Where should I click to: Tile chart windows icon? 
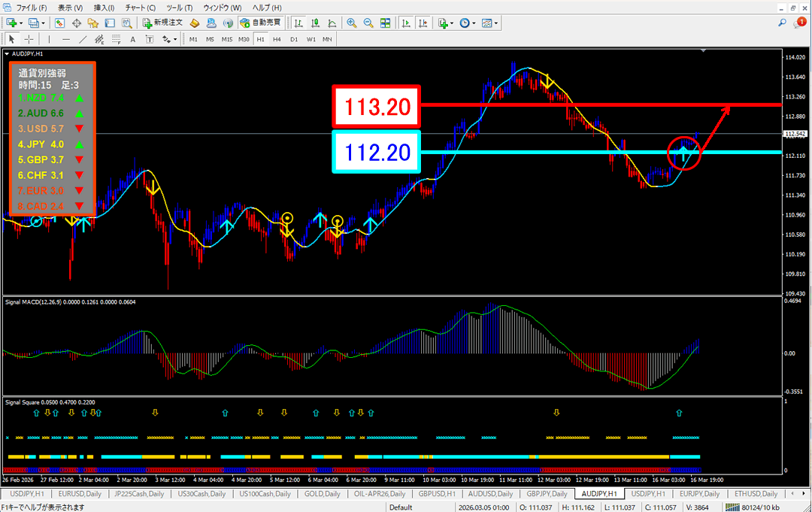pyautogui.click(x=386, y=23)
